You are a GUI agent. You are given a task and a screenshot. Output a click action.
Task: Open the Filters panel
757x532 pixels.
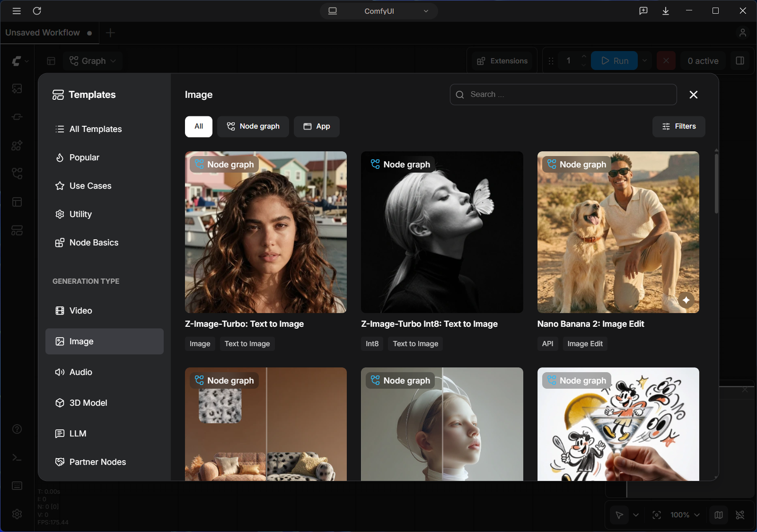coord(679,127)
